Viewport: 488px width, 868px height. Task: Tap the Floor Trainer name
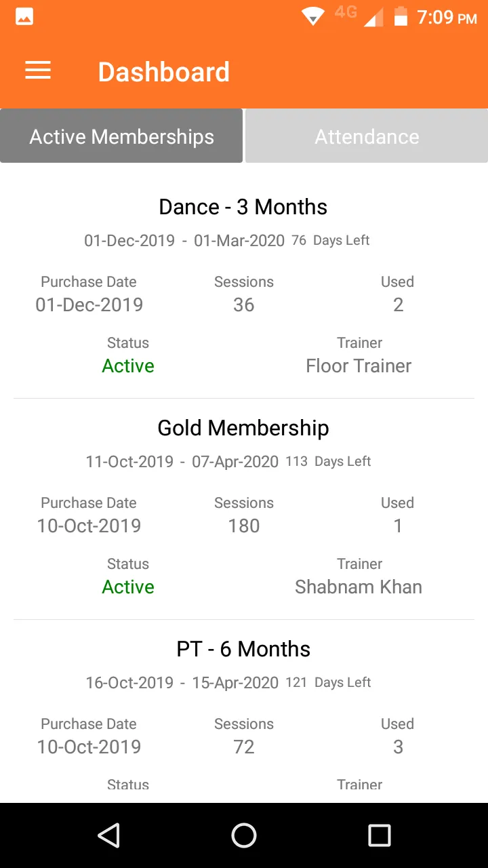pos(359,366)
